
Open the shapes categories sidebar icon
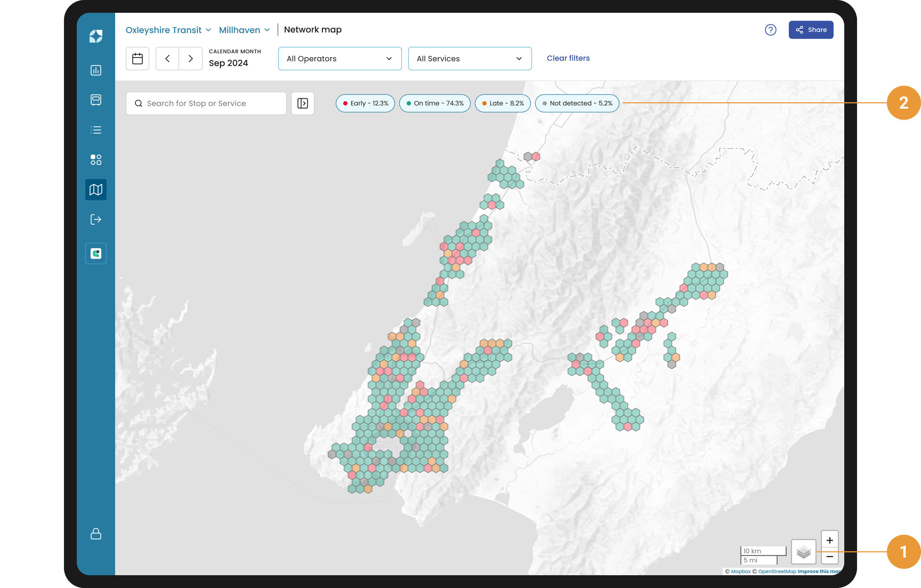(x=96, y=160)
